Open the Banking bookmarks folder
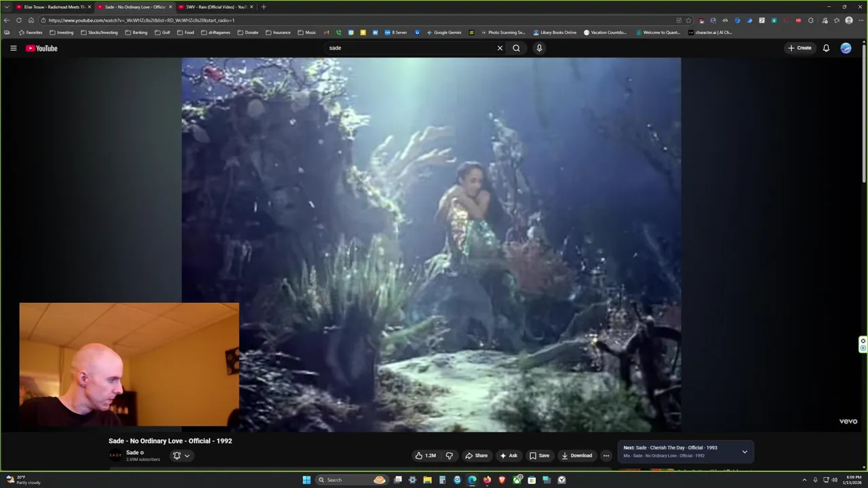 pyautogui.click(x=136, y=33)
